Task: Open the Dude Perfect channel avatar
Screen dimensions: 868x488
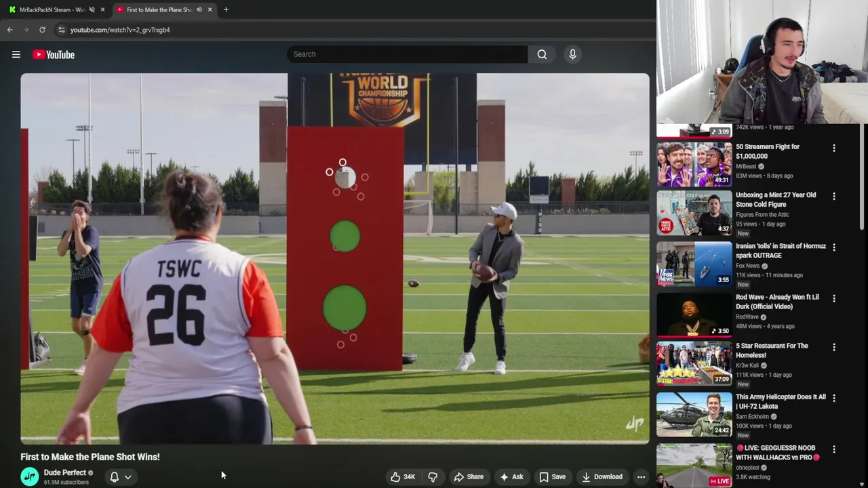Action: (x=30, y=476)
